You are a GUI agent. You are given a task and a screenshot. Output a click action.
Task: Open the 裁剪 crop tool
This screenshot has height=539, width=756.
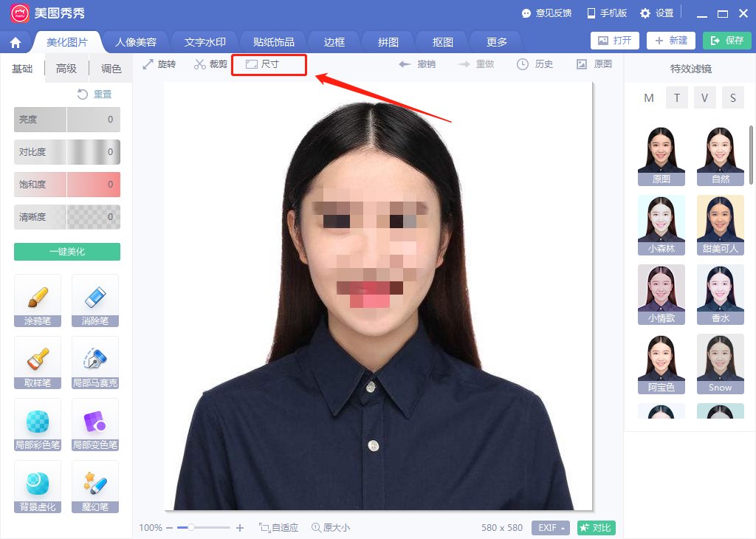coord(210,64)
